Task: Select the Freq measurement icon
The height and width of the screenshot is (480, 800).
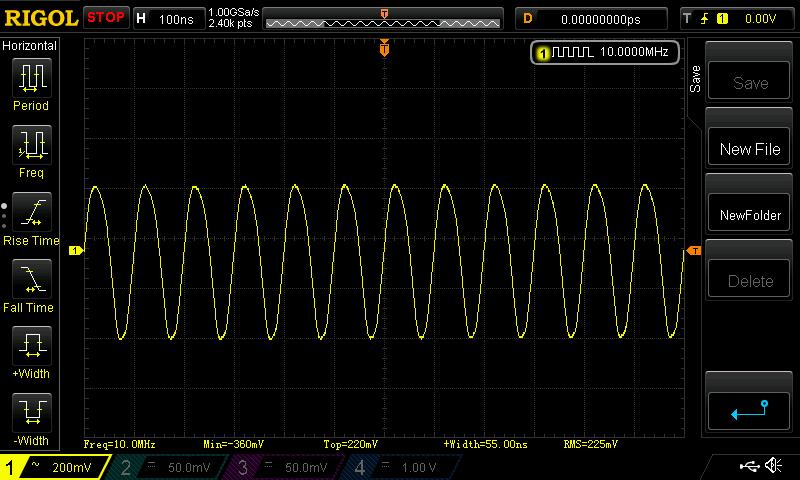Action: pos(32,145)
